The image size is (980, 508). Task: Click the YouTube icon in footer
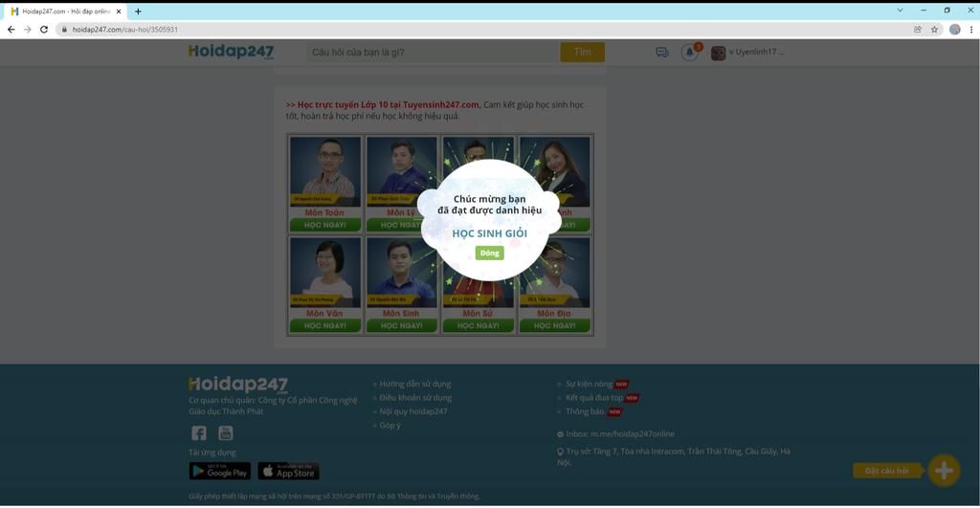point(226,433)
